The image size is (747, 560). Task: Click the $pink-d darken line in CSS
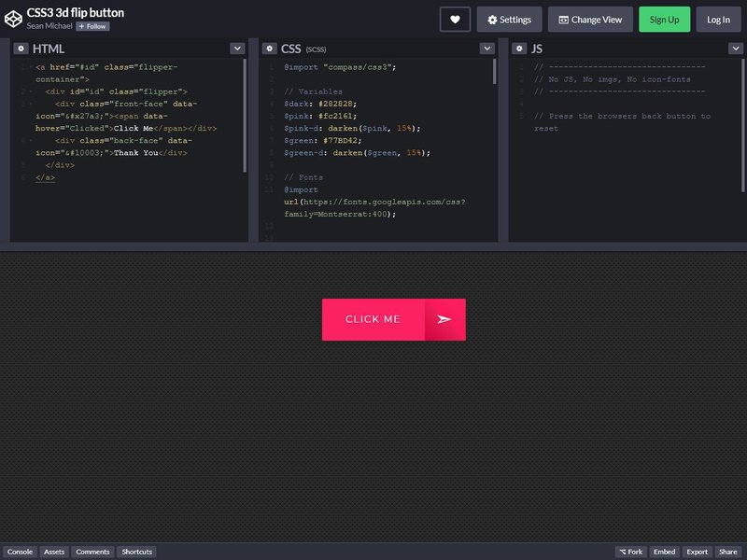353,129
